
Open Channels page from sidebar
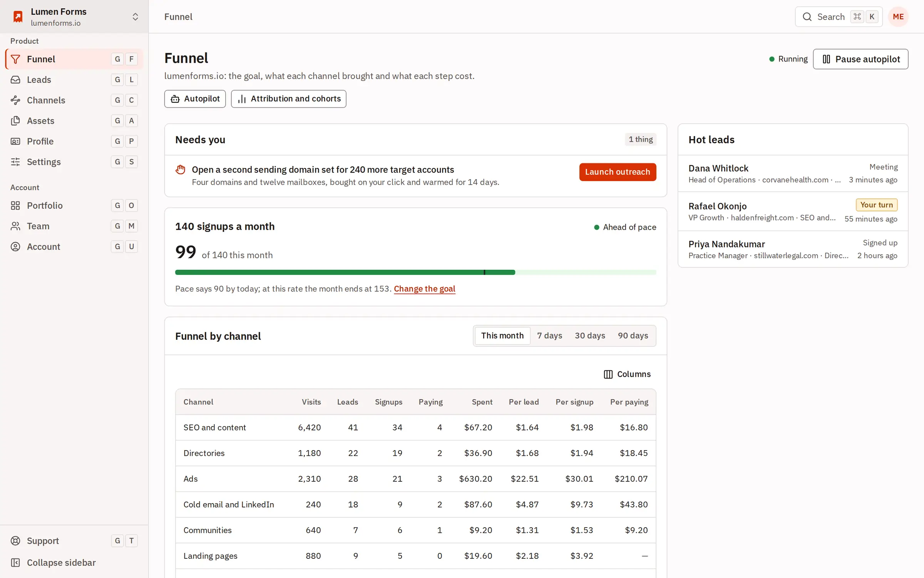(x=74, y=100)
